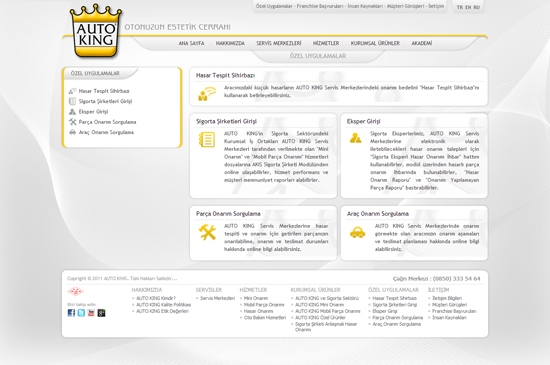Viewport: 550px width, 365px height.
Task: Switch language to EN
Action: pos(468,7)
